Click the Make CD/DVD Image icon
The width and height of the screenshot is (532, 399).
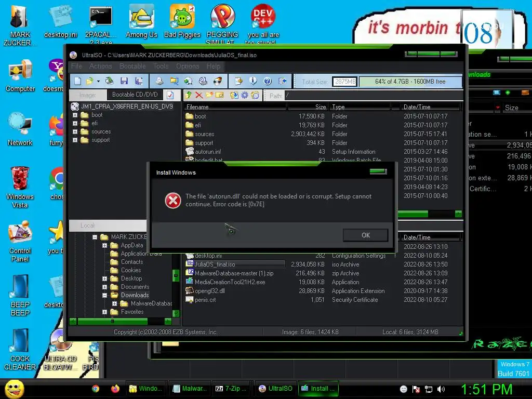(x=159, y=81)
